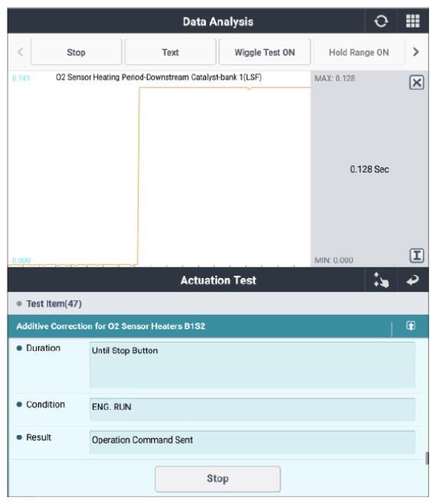This screenshot has height=504, width=436.
Task: Close the O2 Sensor graph with X icon
Action: pyautogui.click(x=416, y=83)
